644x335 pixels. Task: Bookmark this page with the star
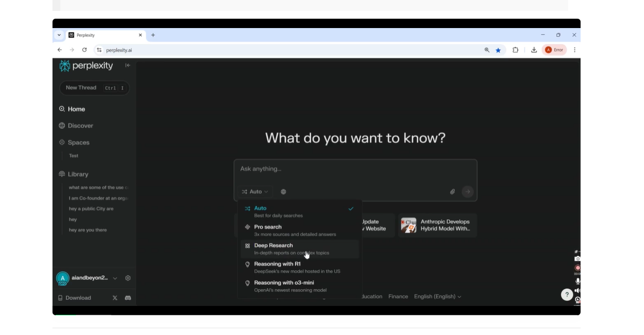point(498,50)
